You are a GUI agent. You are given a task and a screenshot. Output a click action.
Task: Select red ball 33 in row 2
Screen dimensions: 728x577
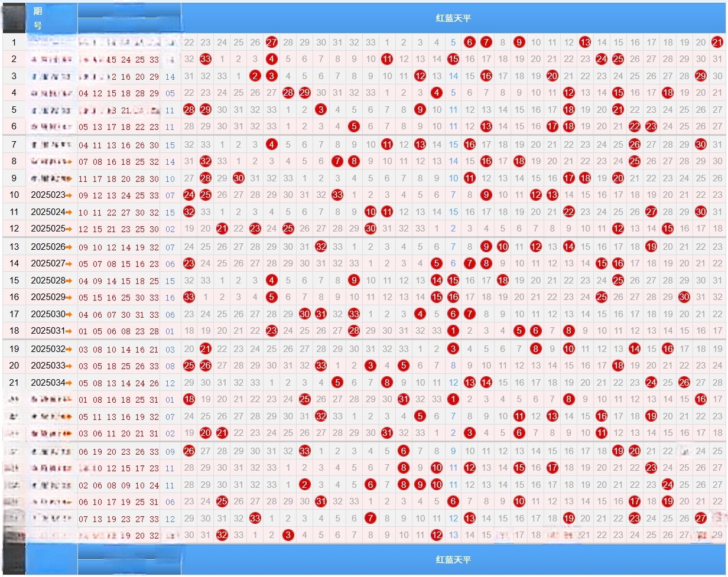click(x=206, y=59)
